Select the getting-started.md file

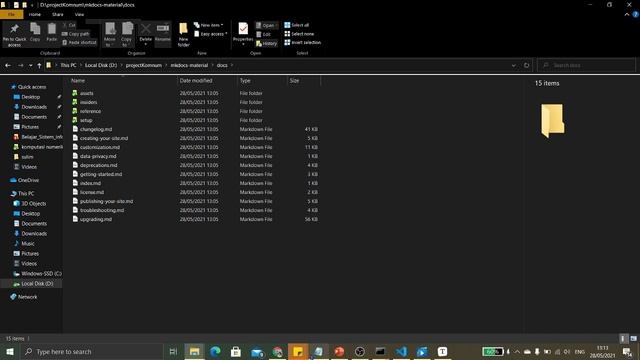(x=101, y=174)
